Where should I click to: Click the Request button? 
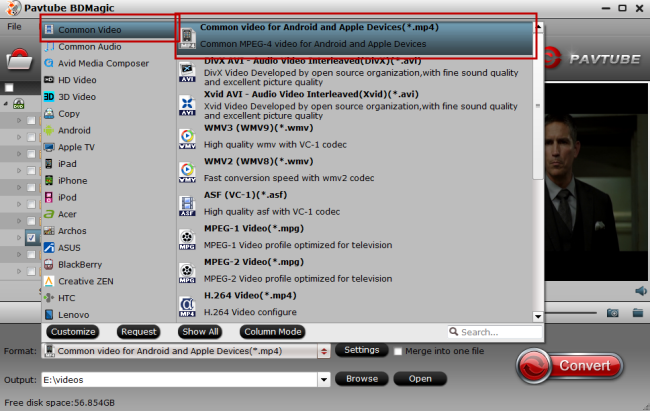[138, 332]
